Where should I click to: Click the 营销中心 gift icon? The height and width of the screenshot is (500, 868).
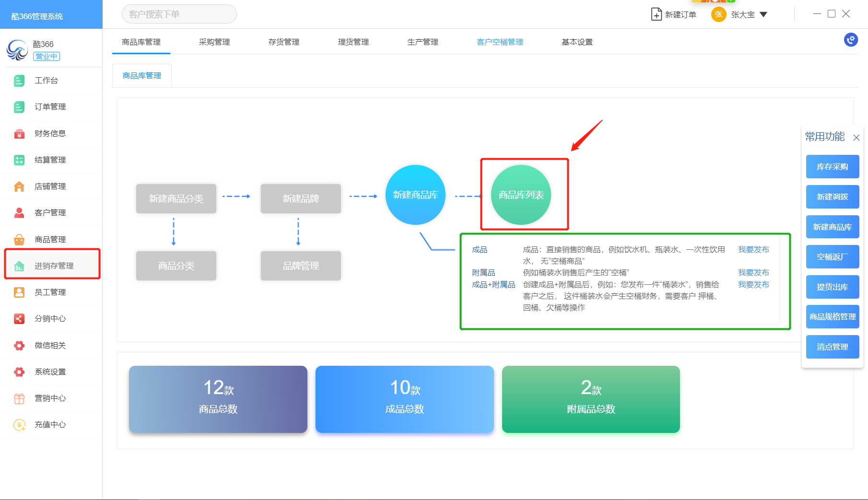[x=19, y=398]
